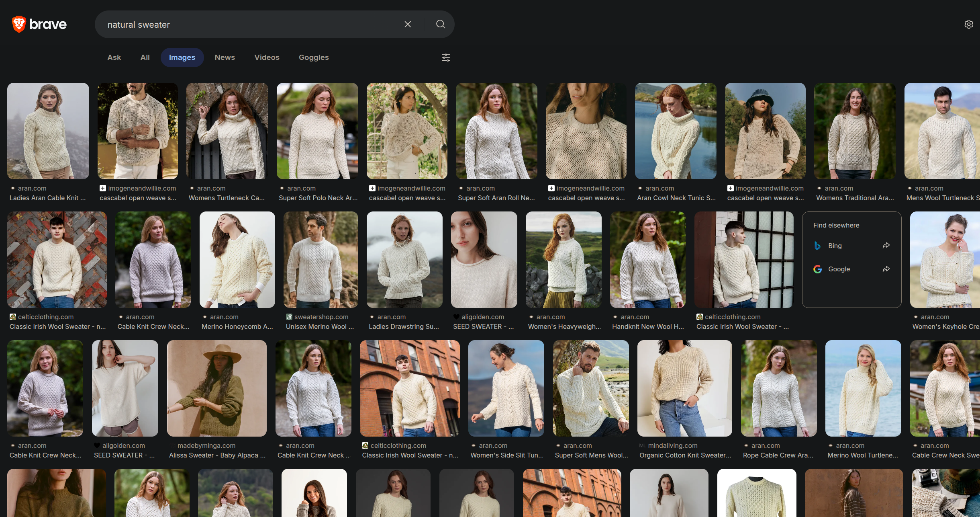Screen dimensions: 980x517
Task: Open Mens Wool Turtleneck thumbnail
Action: [x=942, y=131]
